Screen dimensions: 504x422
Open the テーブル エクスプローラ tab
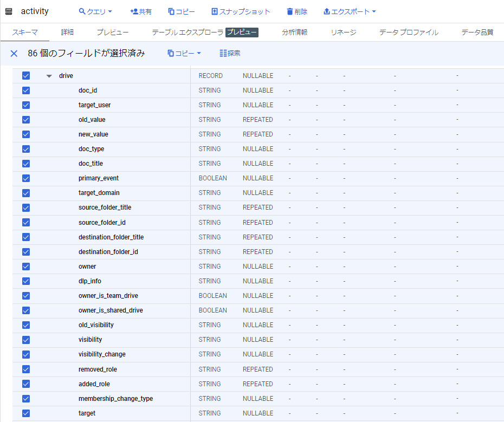[187, 33]
